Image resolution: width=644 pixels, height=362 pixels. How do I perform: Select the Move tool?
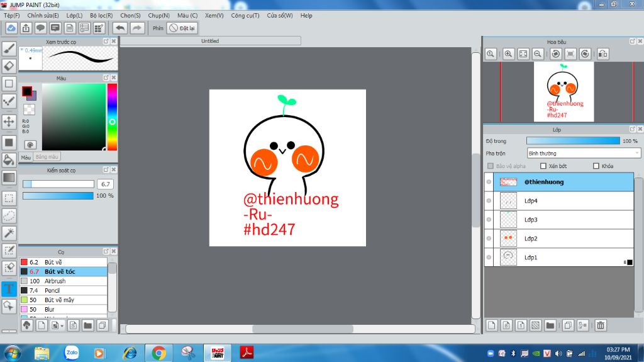coord(9,122)
